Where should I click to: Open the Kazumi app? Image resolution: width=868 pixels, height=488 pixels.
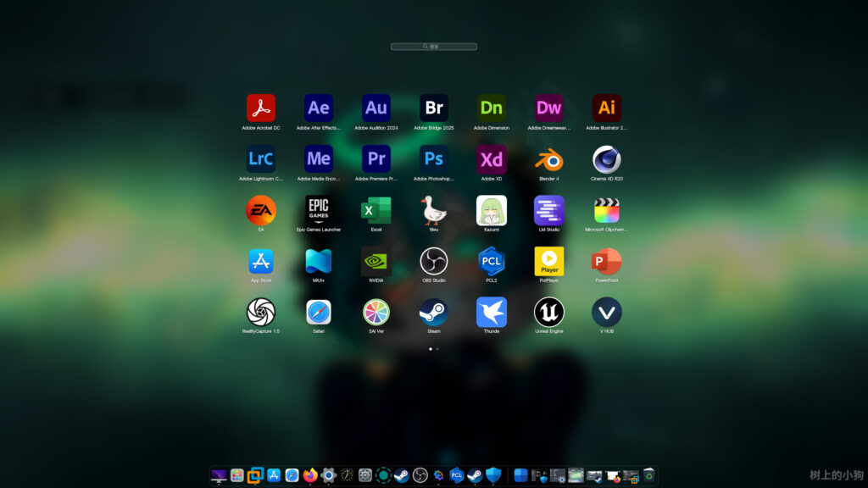tap(491, 210)
